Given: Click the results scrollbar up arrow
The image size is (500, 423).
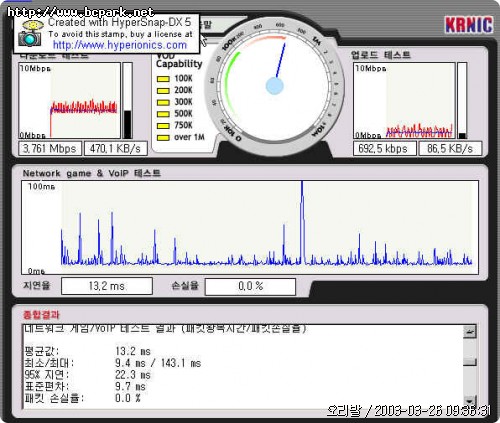Looking at the screenshot, I should [470, 332].
